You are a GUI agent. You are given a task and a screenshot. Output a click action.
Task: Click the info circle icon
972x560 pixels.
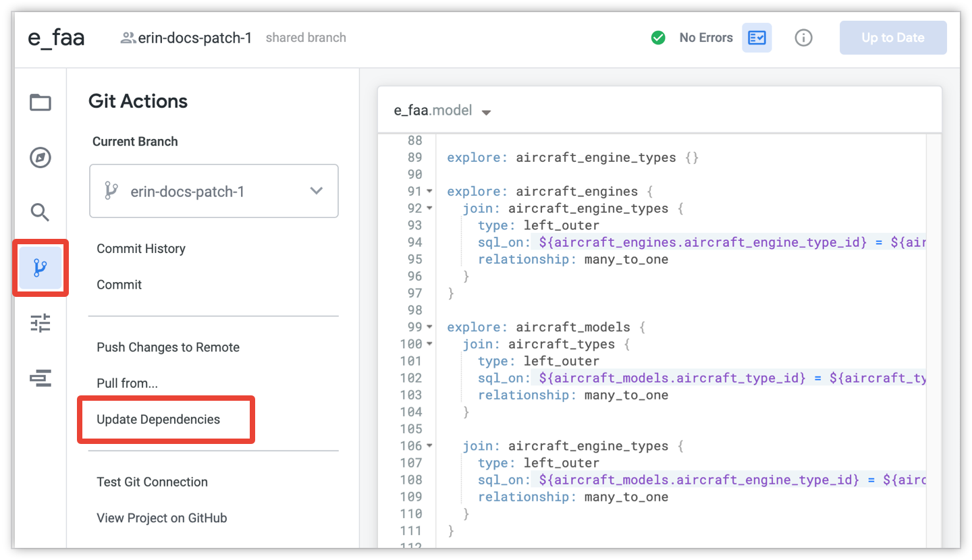click(x=803, y=38)
